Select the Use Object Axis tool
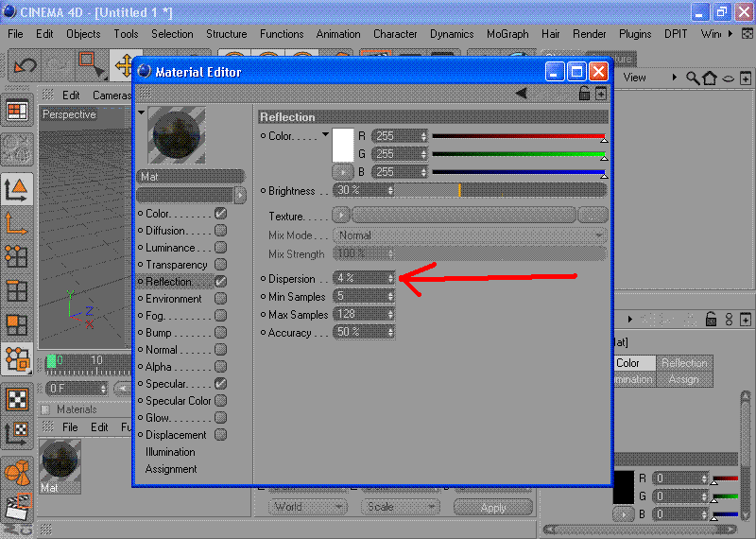Image resolution: width=756 pixels, height=539 pixels. coord(17,224)
